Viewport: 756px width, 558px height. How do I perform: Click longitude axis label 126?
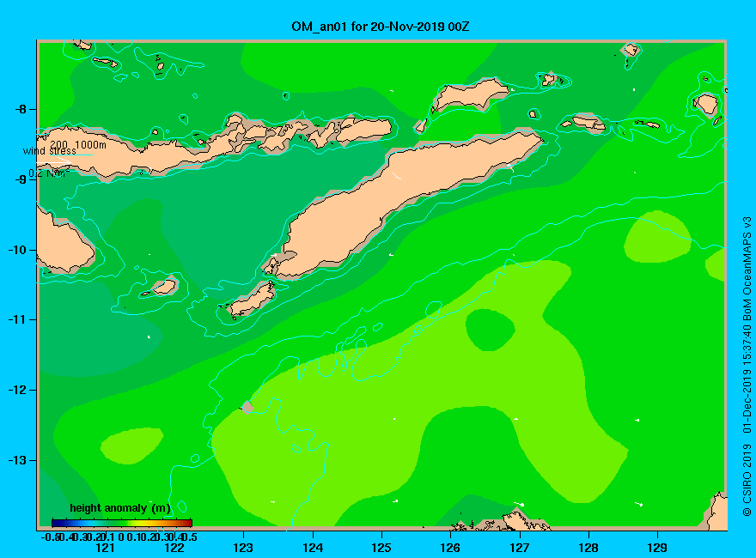pyautogui.click(x=450, y=548)
